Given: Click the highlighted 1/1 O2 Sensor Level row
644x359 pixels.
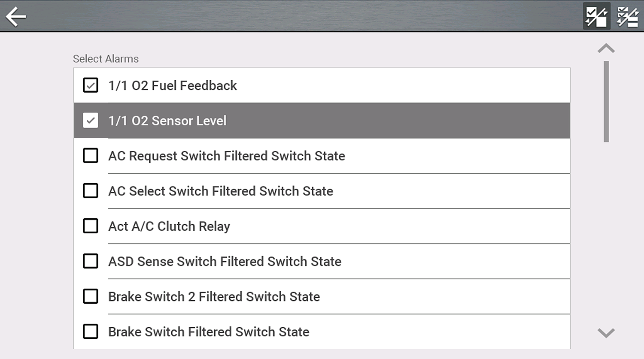Looking at the screenshot, I should (322, 121).
